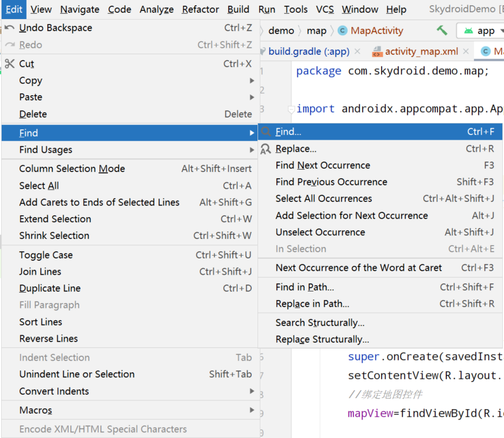
Task: Click the green hammer Make Project icon
Action: (442, 31)
